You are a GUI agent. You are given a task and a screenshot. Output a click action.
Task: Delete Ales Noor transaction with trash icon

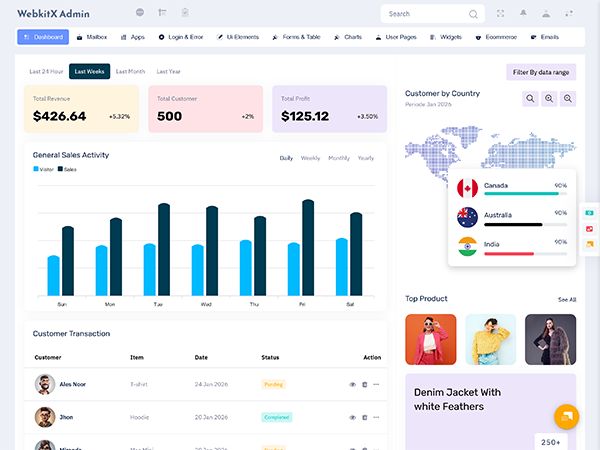click(x=364, y=384)
